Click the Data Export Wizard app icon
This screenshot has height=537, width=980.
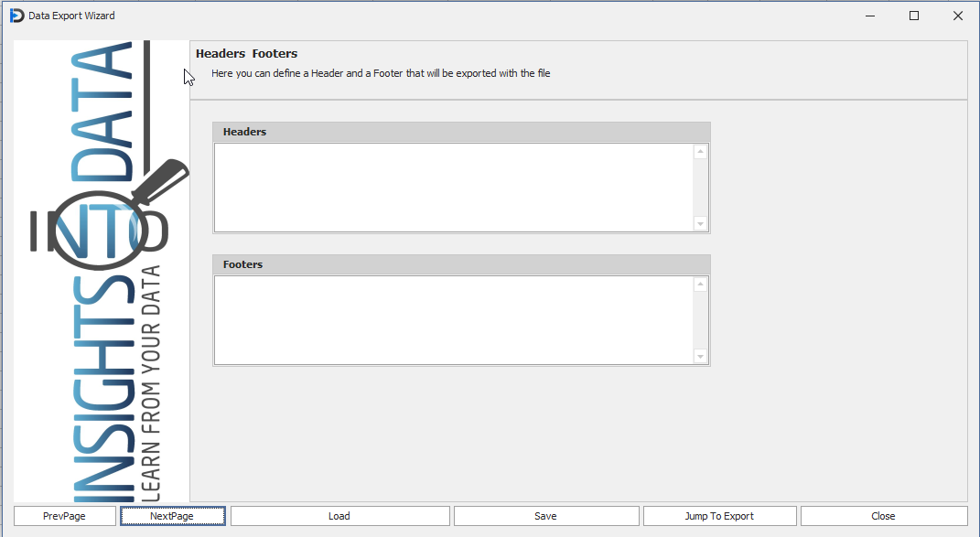click(16, 16)
